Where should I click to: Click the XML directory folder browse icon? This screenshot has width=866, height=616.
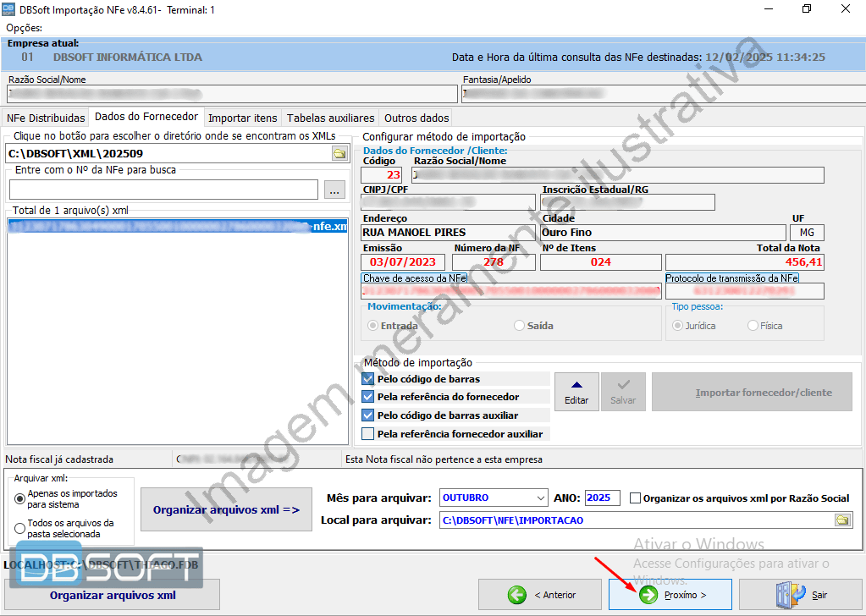coord(339,153)
